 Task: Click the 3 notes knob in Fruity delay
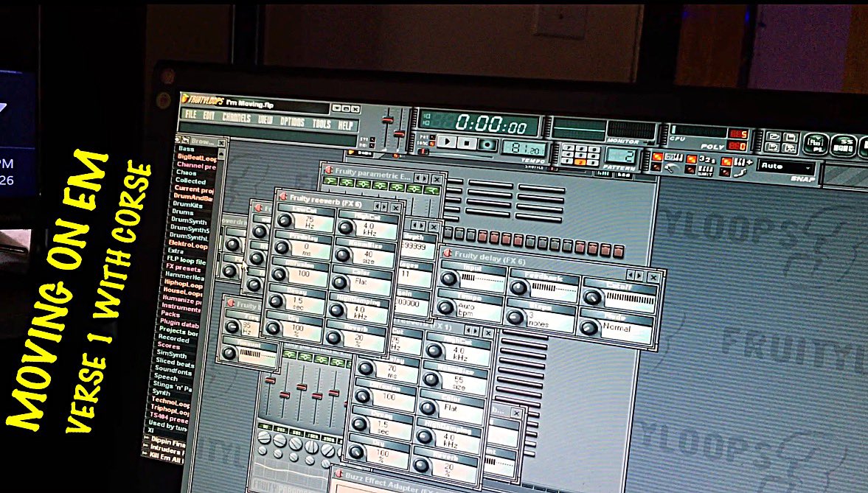(x=515, y=316)
